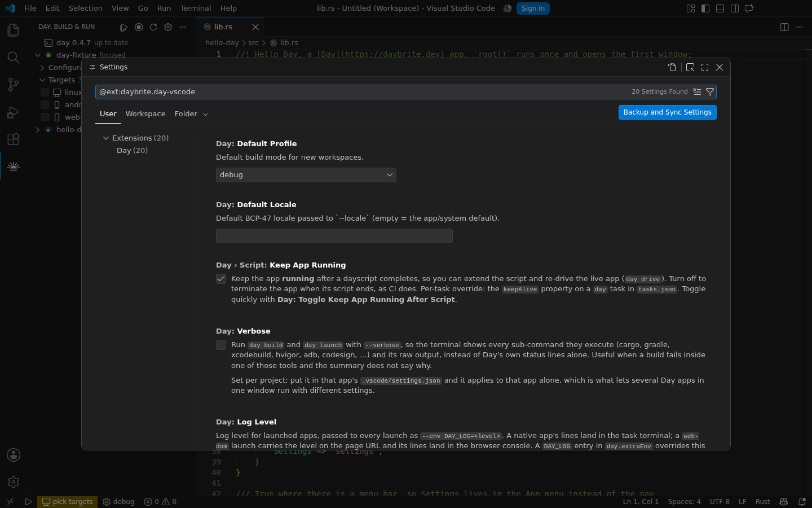This screenshot has width=812, height=508.
Task: Check the andr target checkbox
Action: (x=45, y=104)
